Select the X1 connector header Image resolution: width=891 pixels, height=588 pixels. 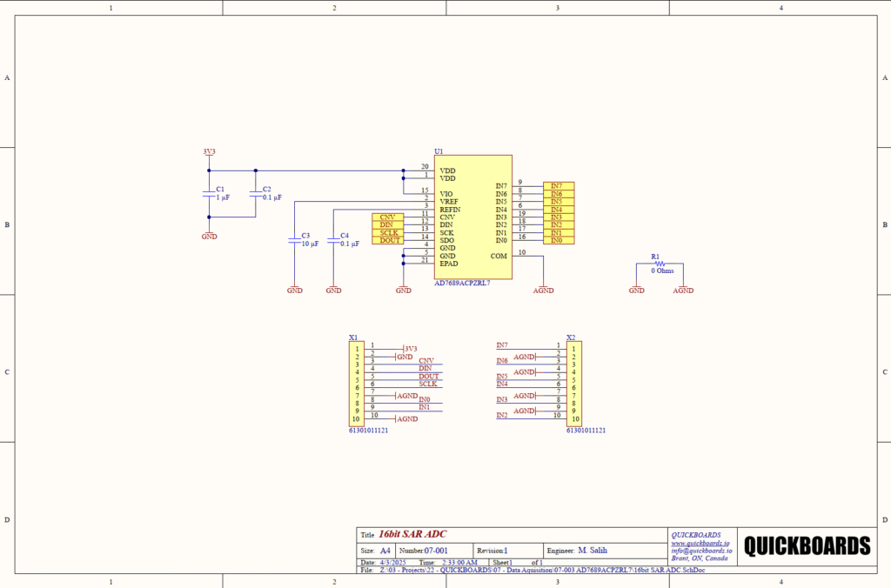pos(356,383)
